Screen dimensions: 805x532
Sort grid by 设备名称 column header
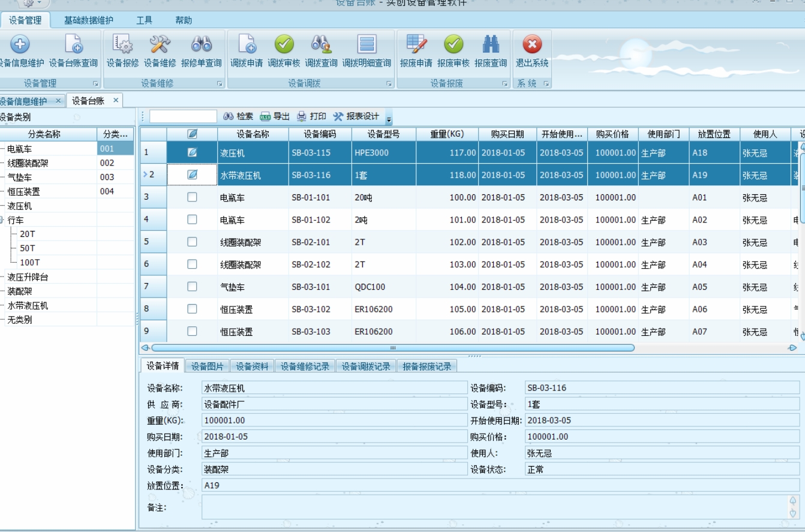coord(253,134)
